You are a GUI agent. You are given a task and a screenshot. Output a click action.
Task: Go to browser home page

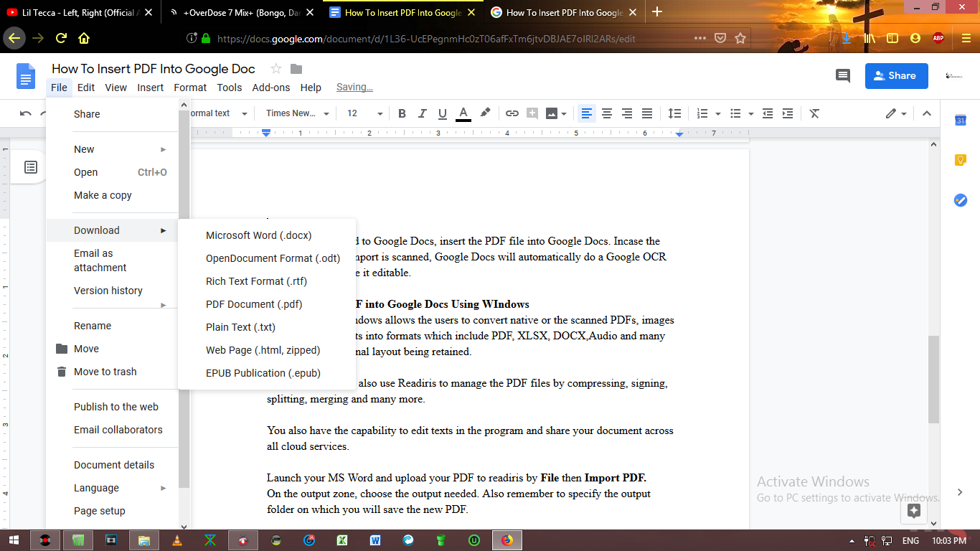click(84, 38)
